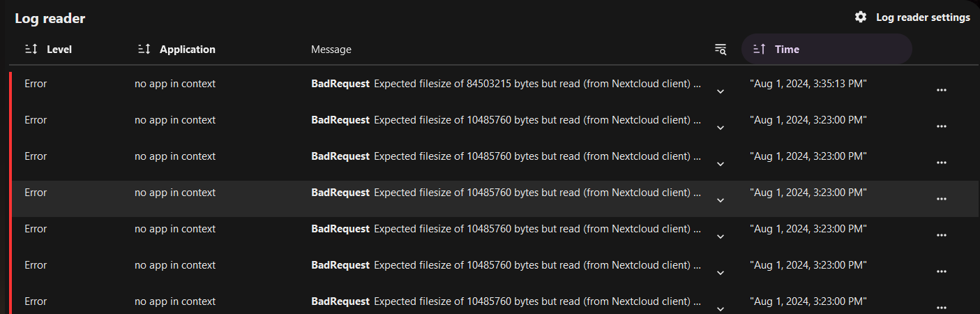Screen dimensions: 980x314
Task: Click the Application column sort icon
Action: pos(144,50)
